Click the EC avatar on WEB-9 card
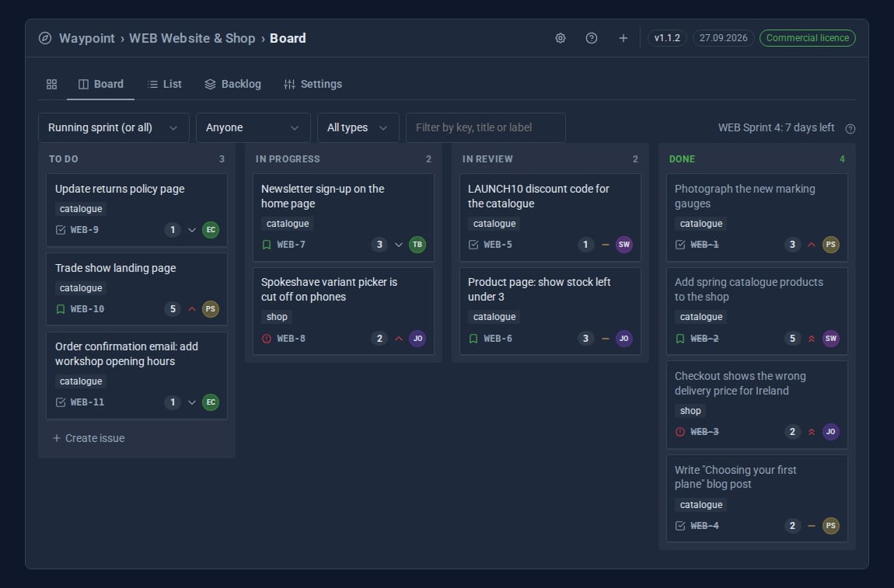This screenshot has height=588, width=894. (211, 230)
